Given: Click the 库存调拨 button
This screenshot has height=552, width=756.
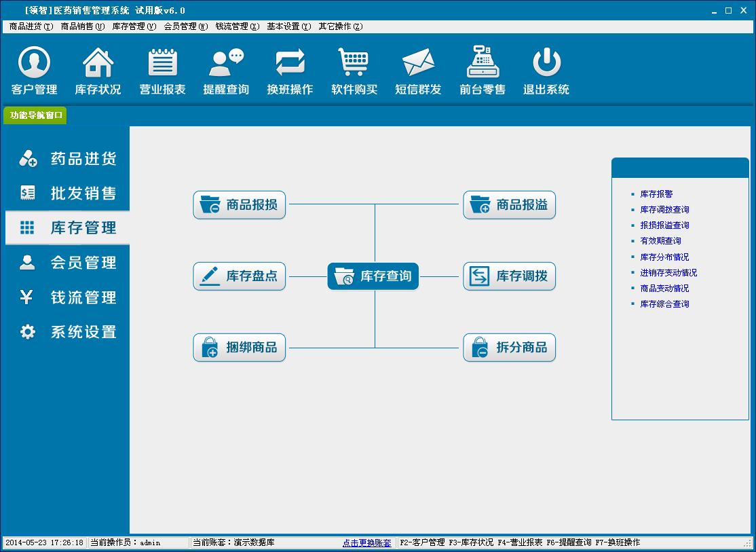Looking at the screenshot, I should pos(509,276).
